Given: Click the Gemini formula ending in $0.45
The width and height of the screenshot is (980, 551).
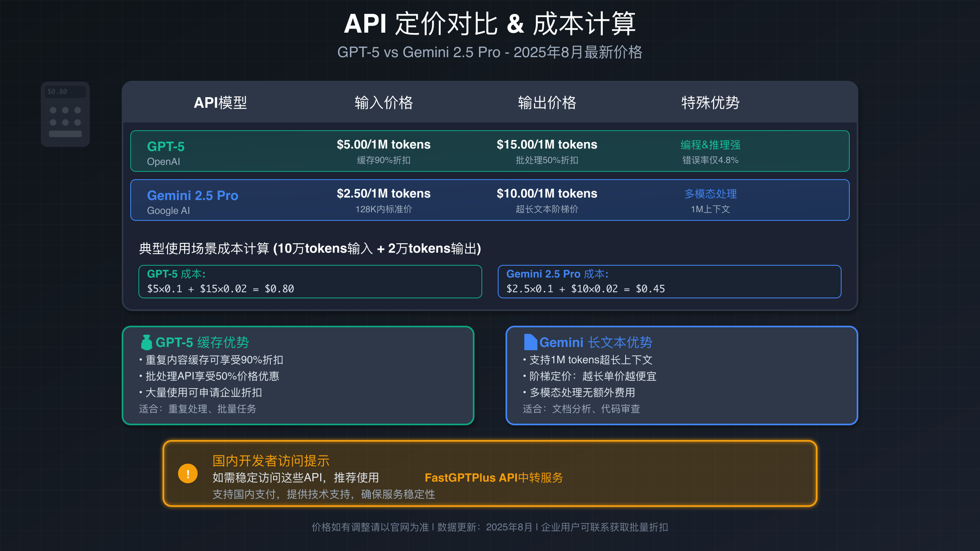Looking at the screenshot, I should pos(586,289).
